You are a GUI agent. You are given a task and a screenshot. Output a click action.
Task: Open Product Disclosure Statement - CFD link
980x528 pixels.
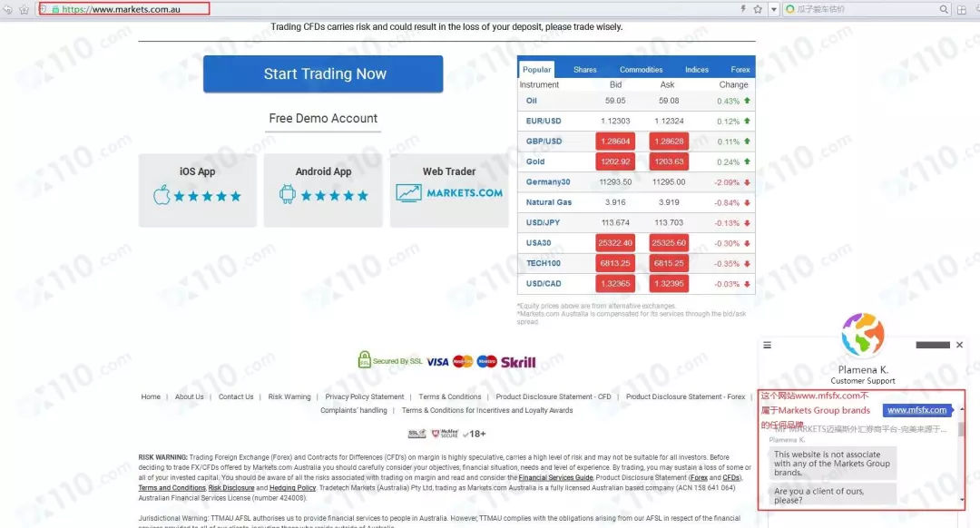click(x=554, y=396)
